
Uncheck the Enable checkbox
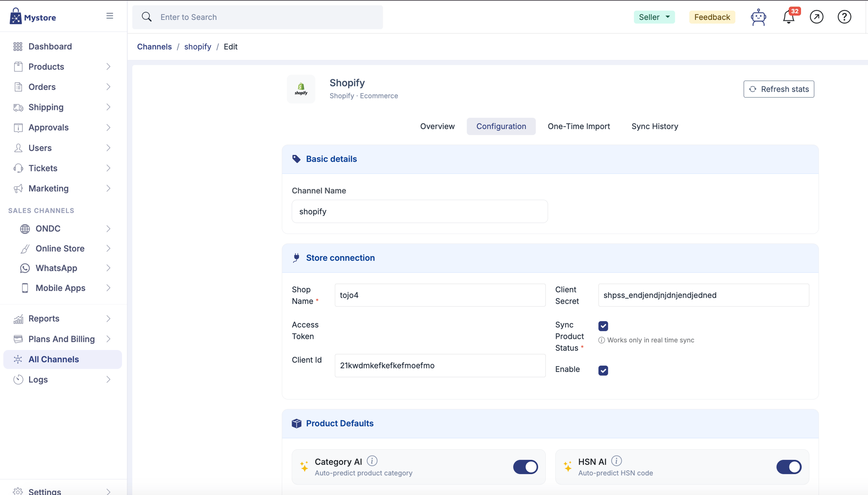click(603, 370)
